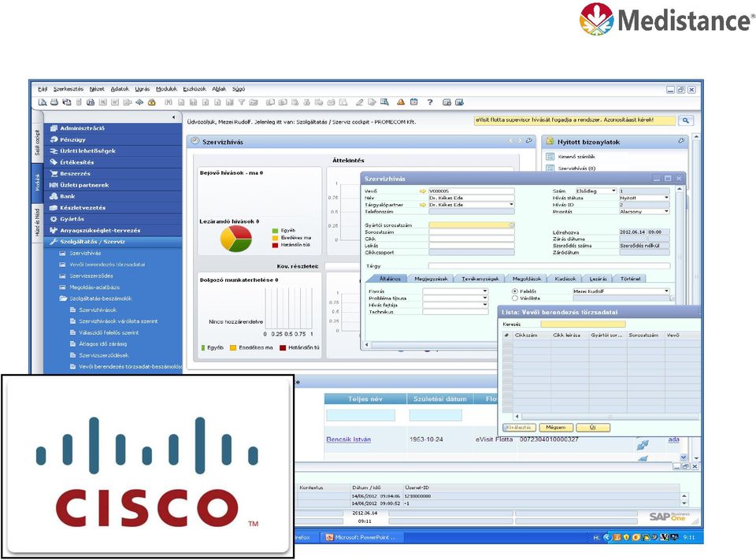This screenshot has height=560, width=756.
Task: Click the filter funnel toolbar icon
Action: click(x=242, y=102)
